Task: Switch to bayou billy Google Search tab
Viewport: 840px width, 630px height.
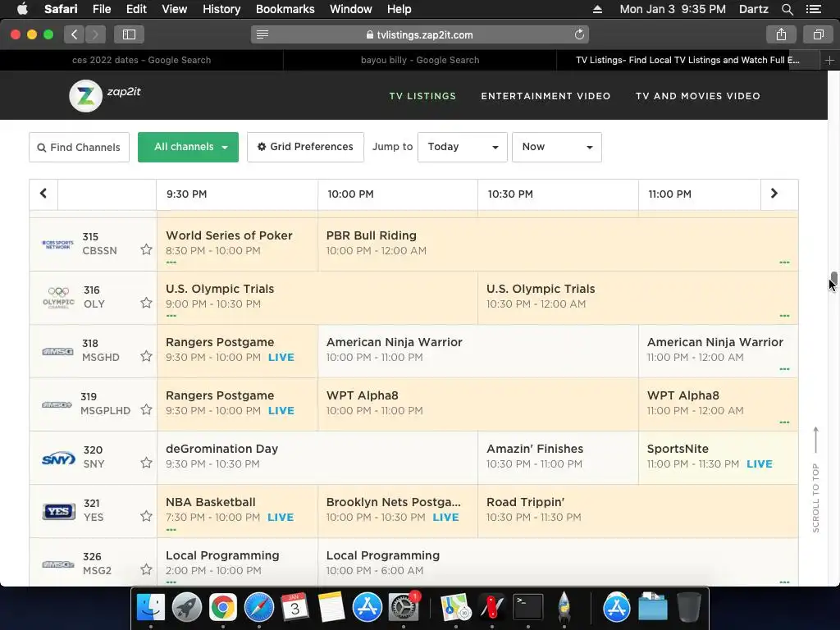Action: pos(420,60)
